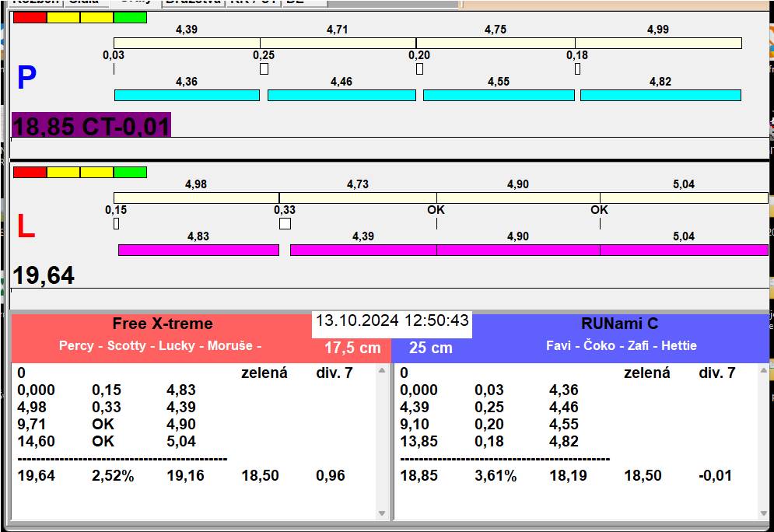The image size is (774, 532).
Task: Click the small box under 0,33 in lane L
Action: coord(285,224)
